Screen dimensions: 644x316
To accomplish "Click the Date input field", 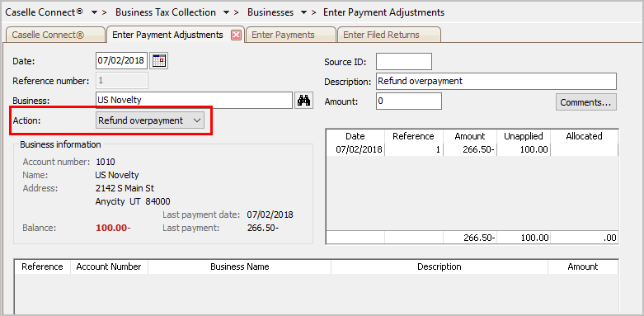I will pos(121,61).
